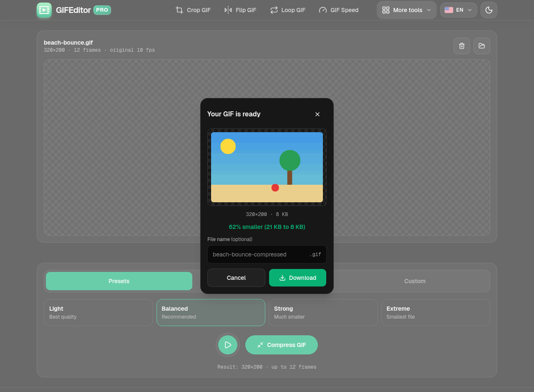Open the EN language selector
The height and width of the screenshot is (392, 534).
pyautogui.click(x=458, y=10)
